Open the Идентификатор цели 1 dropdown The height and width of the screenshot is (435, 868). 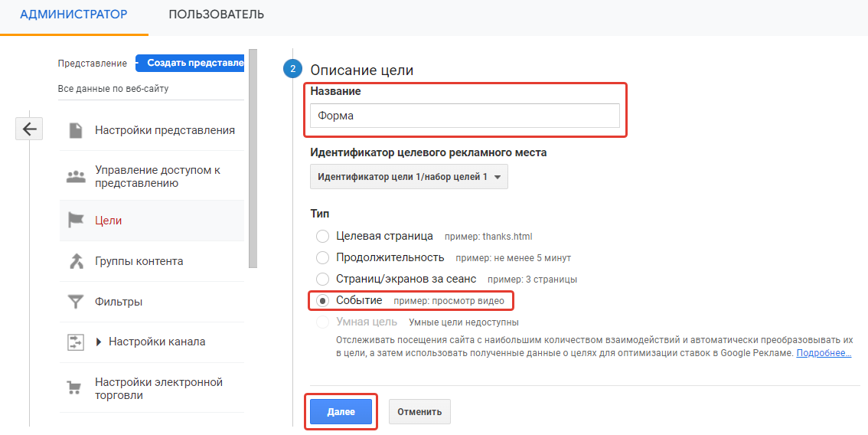tap(409, 177)
